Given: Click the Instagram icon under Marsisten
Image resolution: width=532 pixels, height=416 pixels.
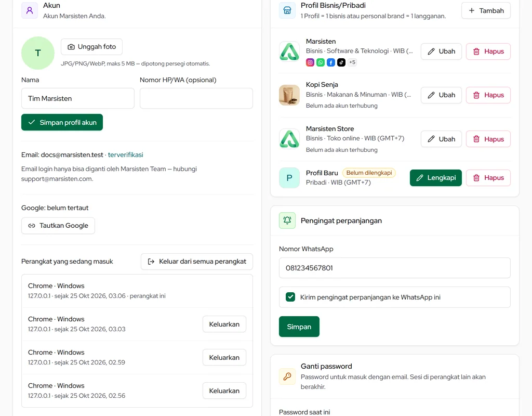Looking at the screenshot, I should pos(310,62).
